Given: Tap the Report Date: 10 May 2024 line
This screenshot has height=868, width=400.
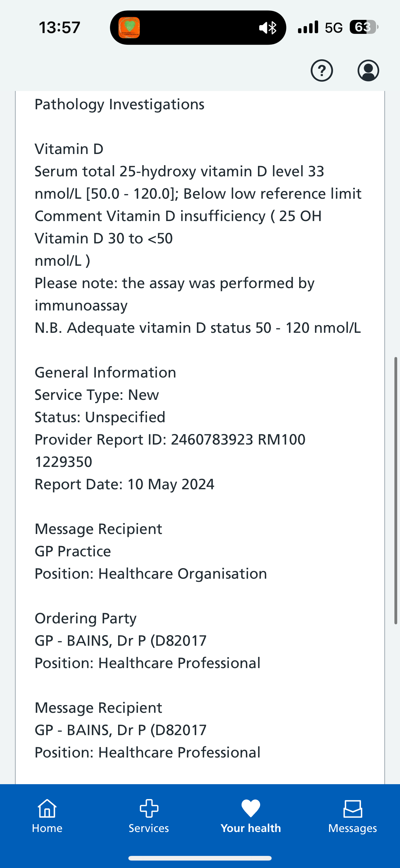Looking at the screenshot, I should (x=125, y=484).
